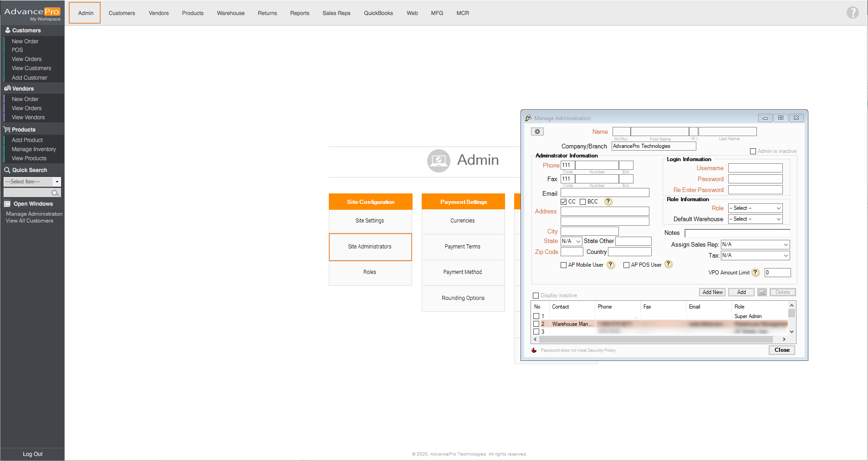Expand the Default Warehouse dropdown
This screenshot has height=461, width=868.
[755, 219]
